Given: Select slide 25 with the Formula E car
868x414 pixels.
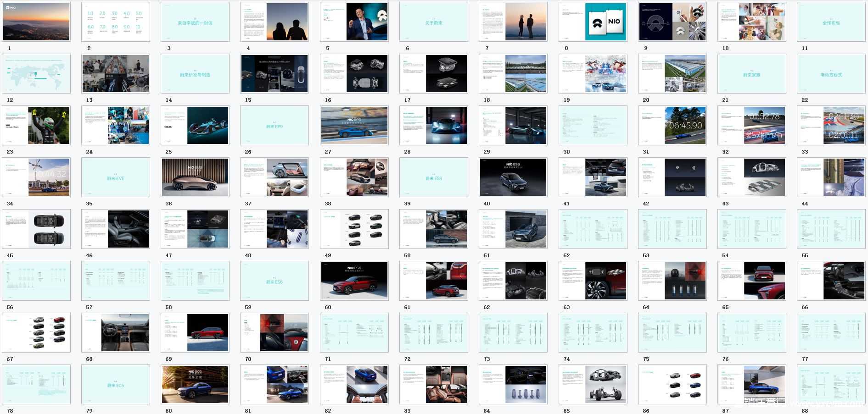Looking at the screenshot, I should [195, 125].
